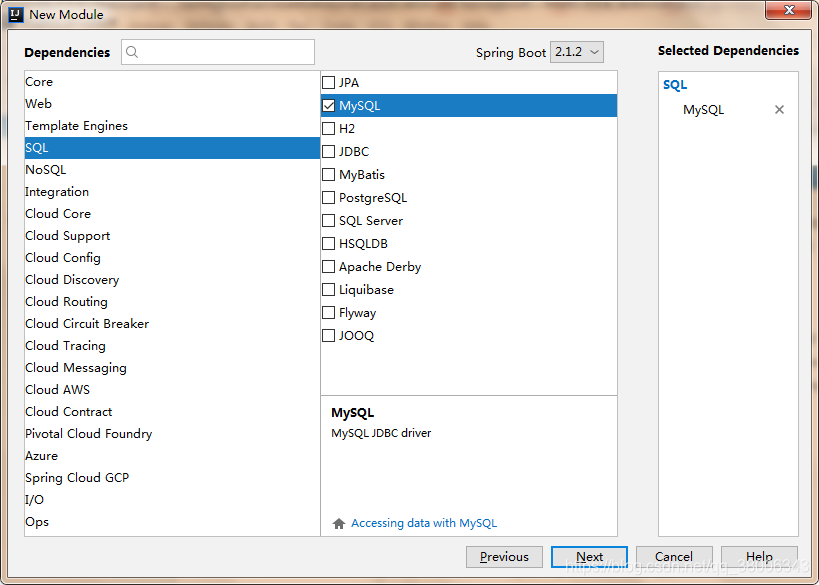Tick the Flyway checkbox
819x585 pixels.
click(x=329, y=312)
